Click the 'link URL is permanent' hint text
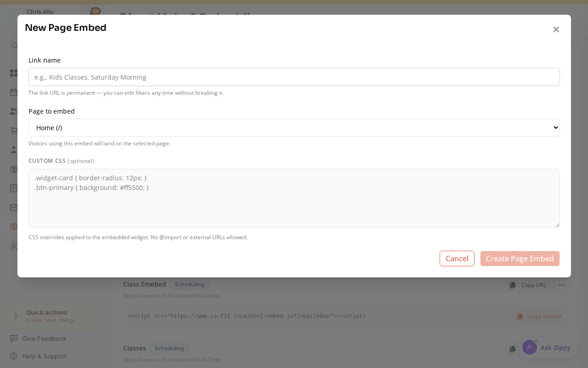The height and width of the screenshot is (368, 588). point(126,93)
